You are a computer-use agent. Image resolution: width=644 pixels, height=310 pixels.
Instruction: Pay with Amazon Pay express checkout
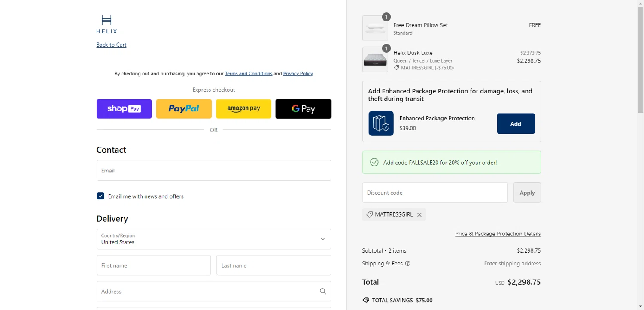coord(243,109)
